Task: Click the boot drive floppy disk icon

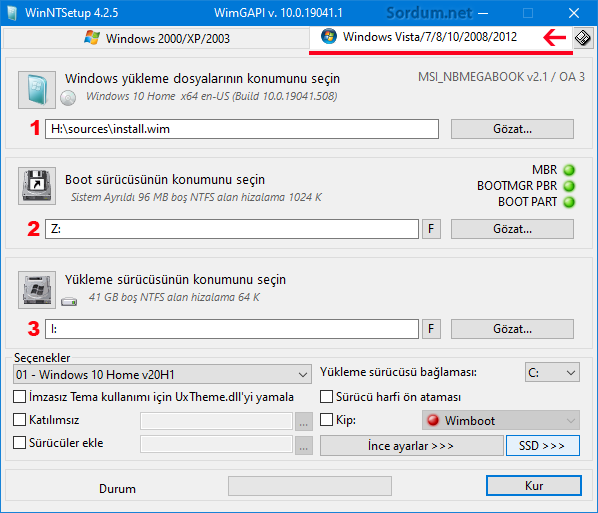Action: (37, 186)
